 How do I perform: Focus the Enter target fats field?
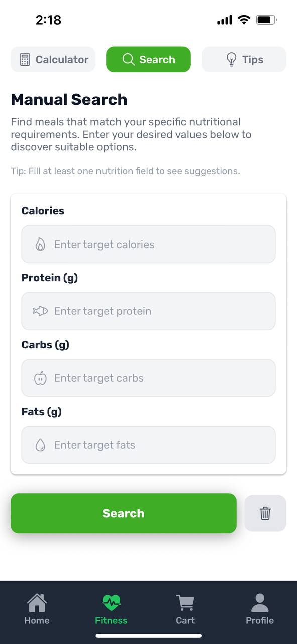tap(148, 445)
